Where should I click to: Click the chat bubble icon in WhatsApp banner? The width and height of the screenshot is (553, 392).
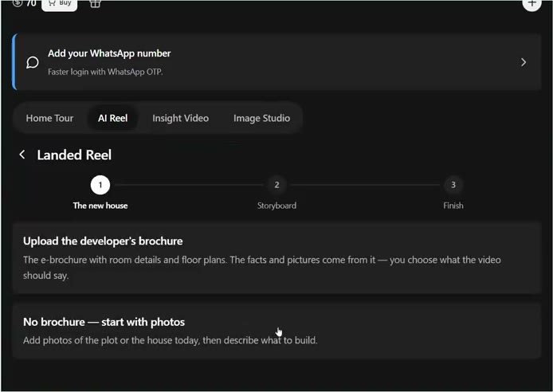33,62
